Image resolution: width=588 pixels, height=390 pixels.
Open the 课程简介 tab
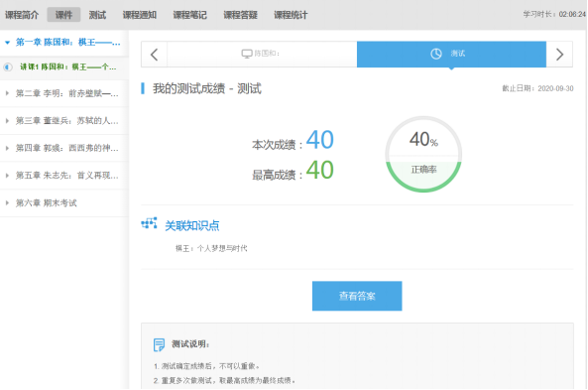pyautogui.click(x=22, y=15)
